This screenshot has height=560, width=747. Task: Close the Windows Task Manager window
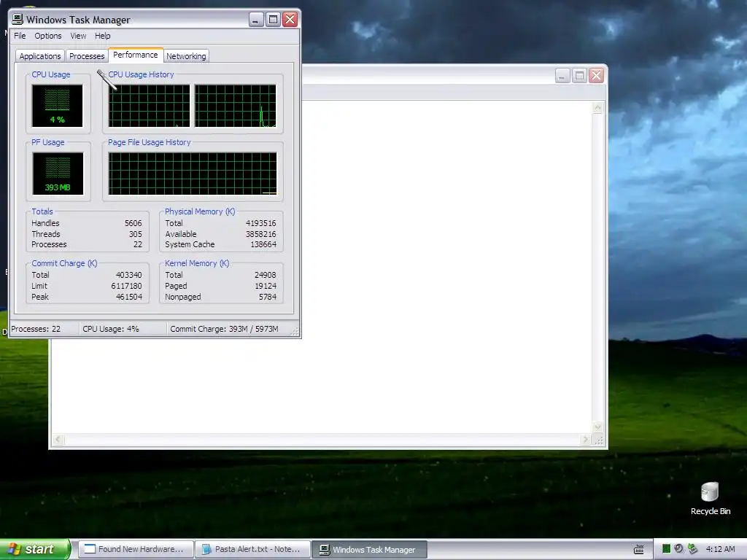(x=290, y=20)
